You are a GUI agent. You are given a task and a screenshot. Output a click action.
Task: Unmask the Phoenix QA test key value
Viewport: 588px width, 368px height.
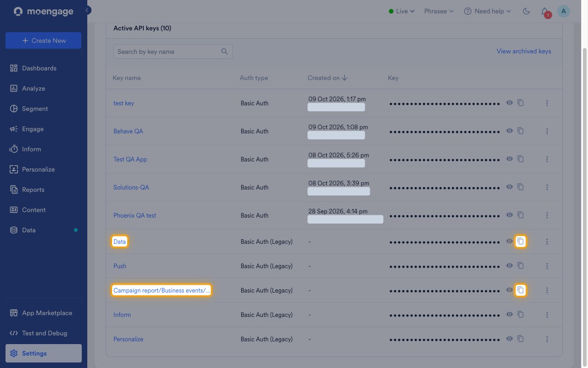509,215
